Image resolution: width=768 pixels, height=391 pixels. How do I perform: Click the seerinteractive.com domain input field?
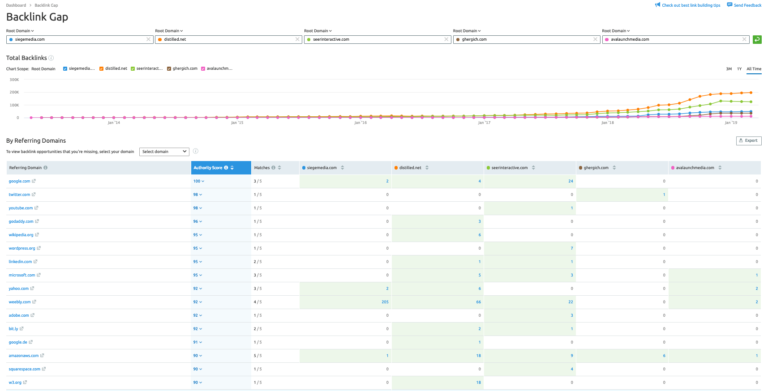[377, 39]
